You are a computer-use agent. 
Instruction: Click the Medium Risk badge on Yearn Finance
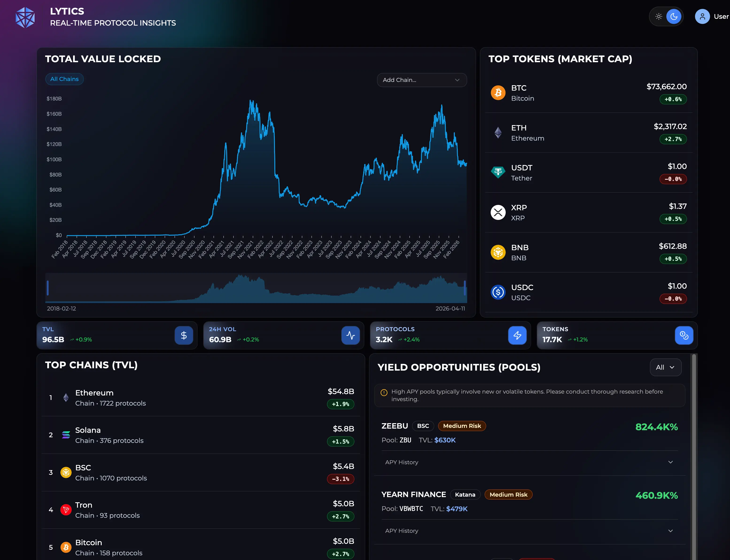508,495
